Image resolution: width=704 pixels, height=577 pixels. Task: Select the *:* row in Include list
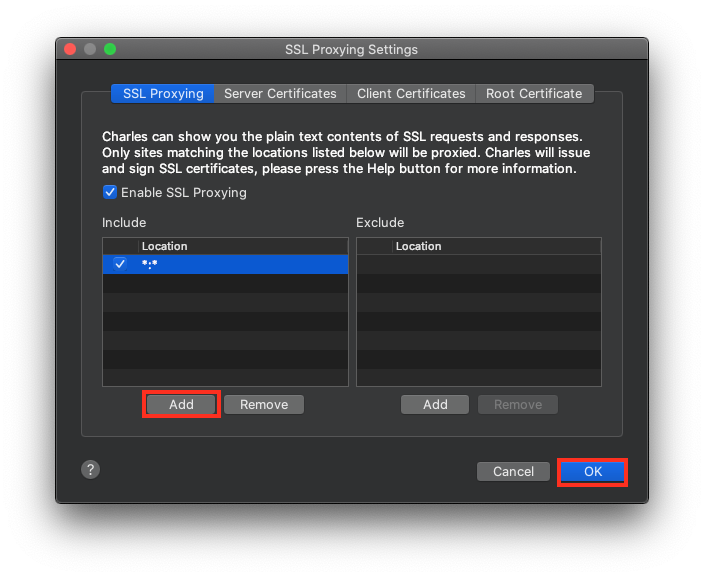[225, 264]
